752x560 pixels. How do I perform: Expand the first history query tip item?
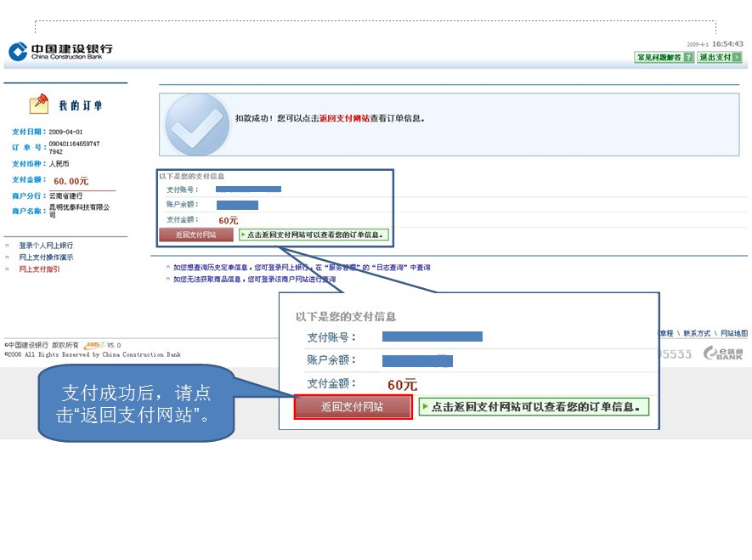(x=297, y=265)
